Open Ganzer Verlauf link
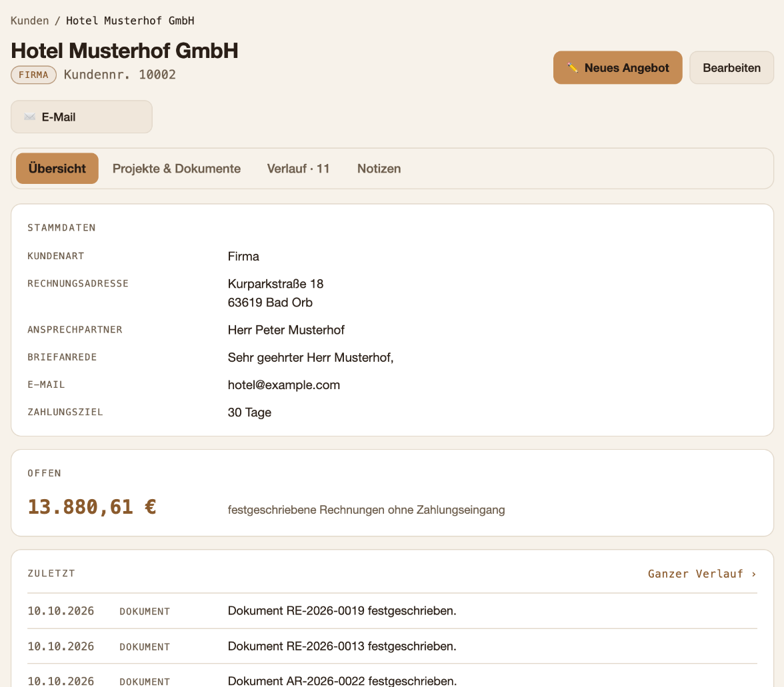 (x=702, y=574)
